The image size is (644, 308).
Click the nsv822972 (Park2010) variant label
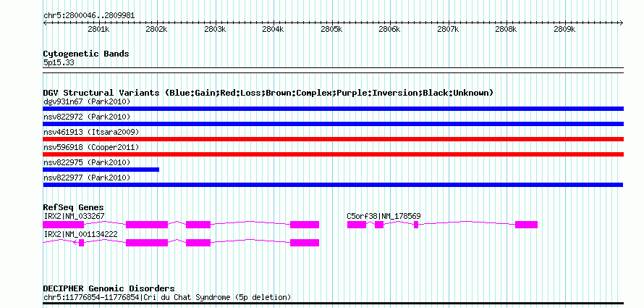tap(87, 117)
